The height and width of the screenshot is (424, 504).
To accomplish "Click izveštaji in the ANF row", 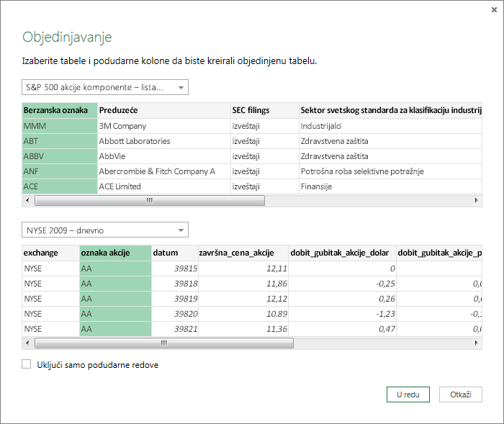I will pyautogui.click(x=265, y=171).
